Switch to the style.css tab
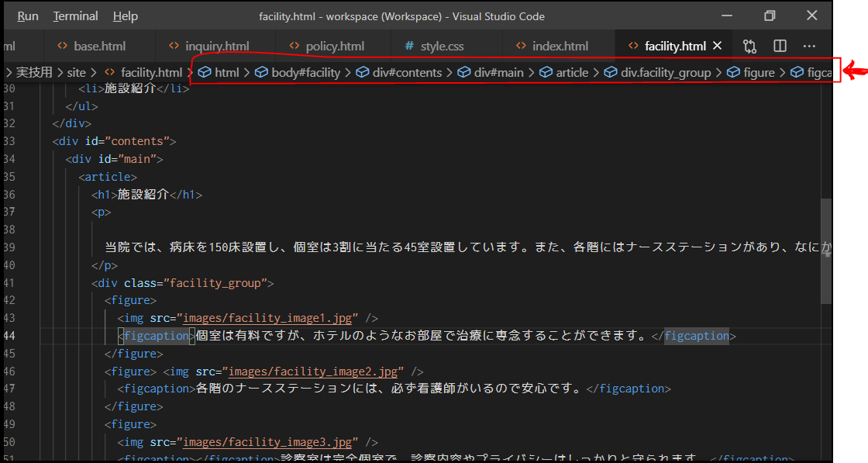This screenshot has width=868, height=463. click(442, 46)
